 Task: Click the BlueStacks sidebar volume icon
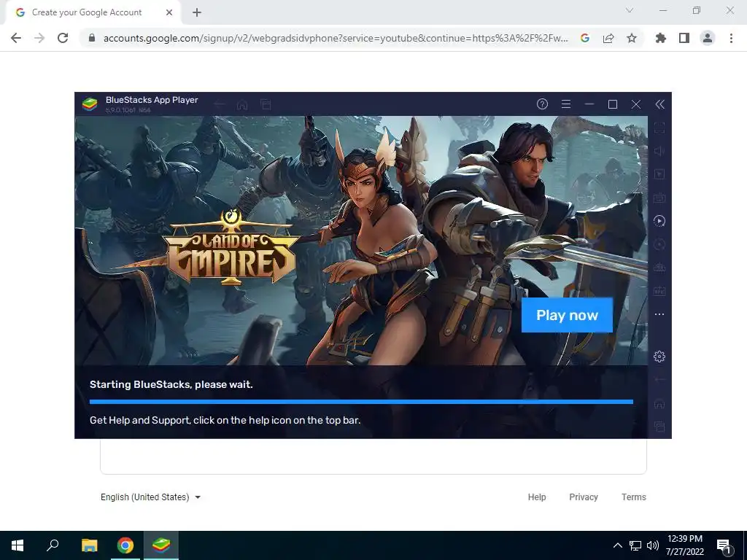tap(659, 151)
